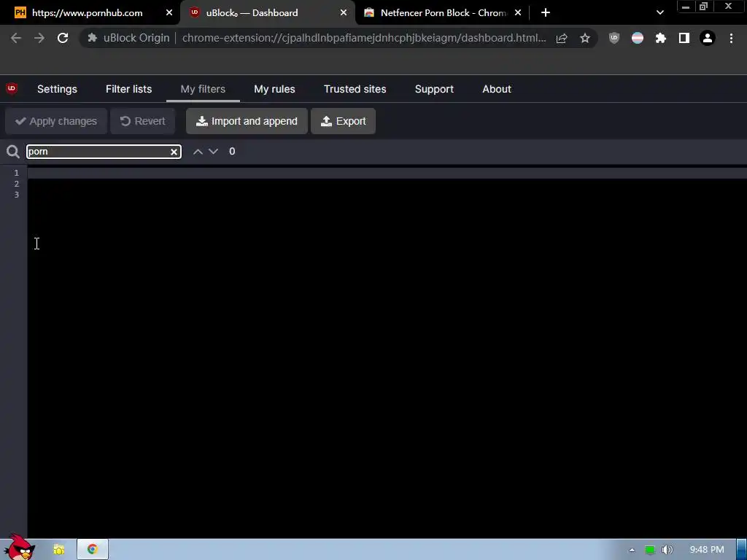
Task: Show hidden system tray icons
Action: pos(632,550)
